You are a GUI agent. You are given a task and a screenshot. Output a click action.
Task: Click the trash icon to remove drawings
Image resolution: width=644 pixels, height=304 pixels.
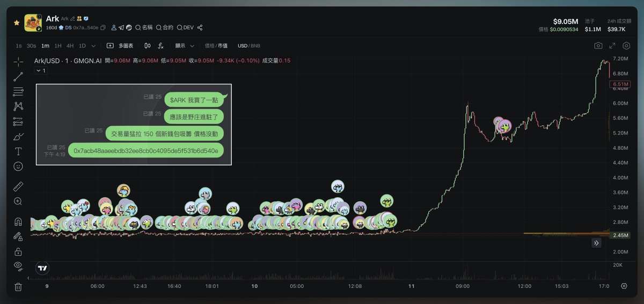pos(18,287)
